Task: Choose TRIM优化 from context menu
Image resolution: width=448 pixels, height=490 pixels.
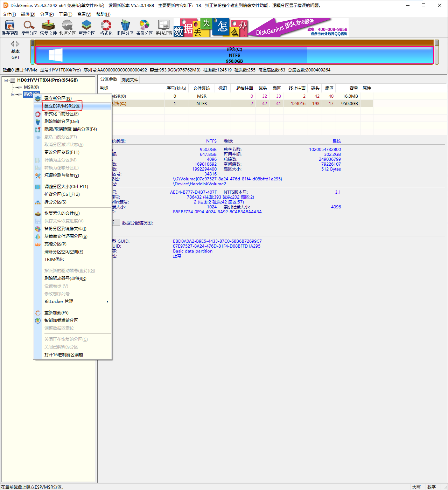Action: [x=73, y=260]
